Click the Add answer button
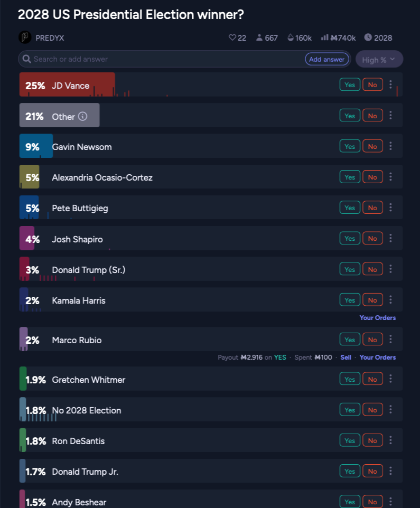 tap(326, 59)
